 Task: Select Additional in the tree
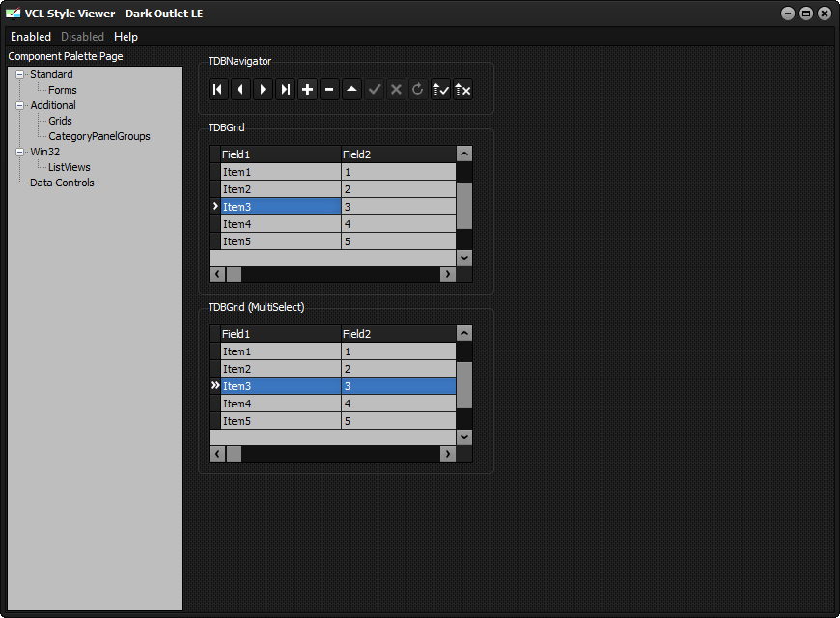(x=53, y=105)
